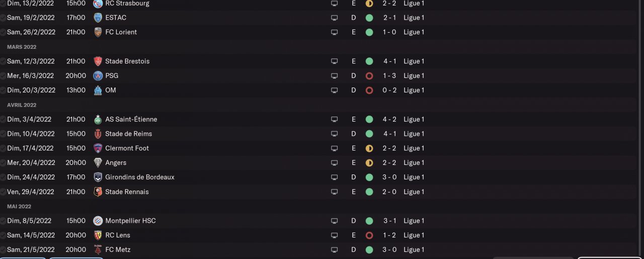Select the AVRIL 2022 month header
This screenshot has height=259, width=644.
[x=22, y=105]
